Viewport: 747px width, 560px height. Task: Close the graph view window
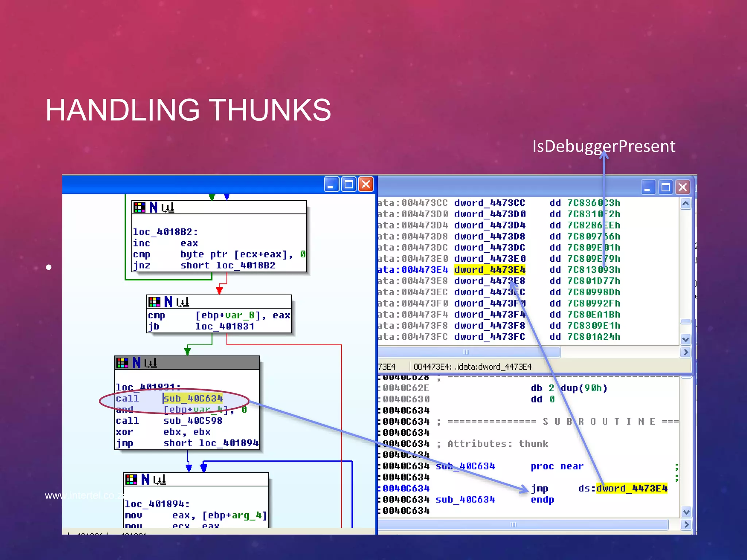(366, 184)
